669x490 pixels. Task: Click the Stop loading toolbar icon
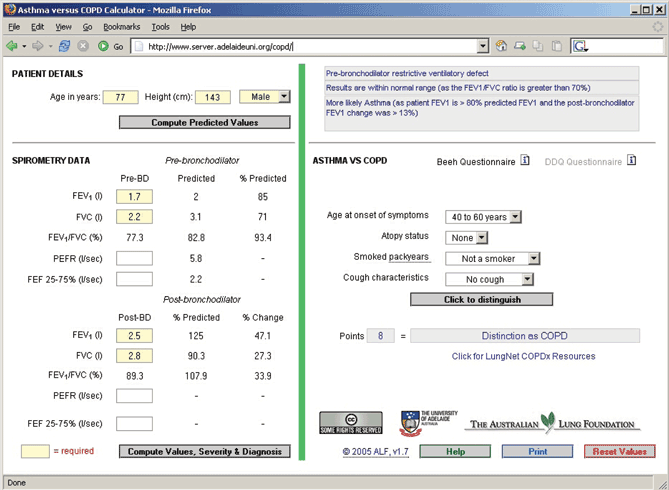(83, 46)
